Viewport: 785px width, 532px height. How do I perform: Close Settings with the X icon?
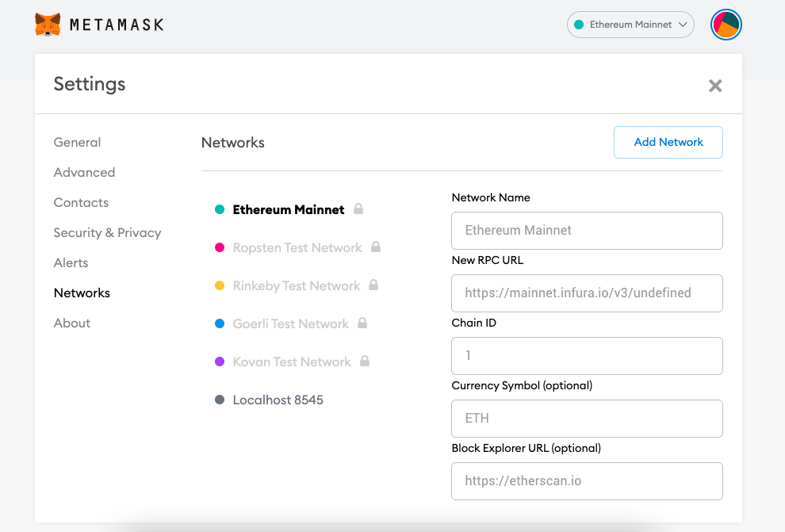[x=715, y=86]
